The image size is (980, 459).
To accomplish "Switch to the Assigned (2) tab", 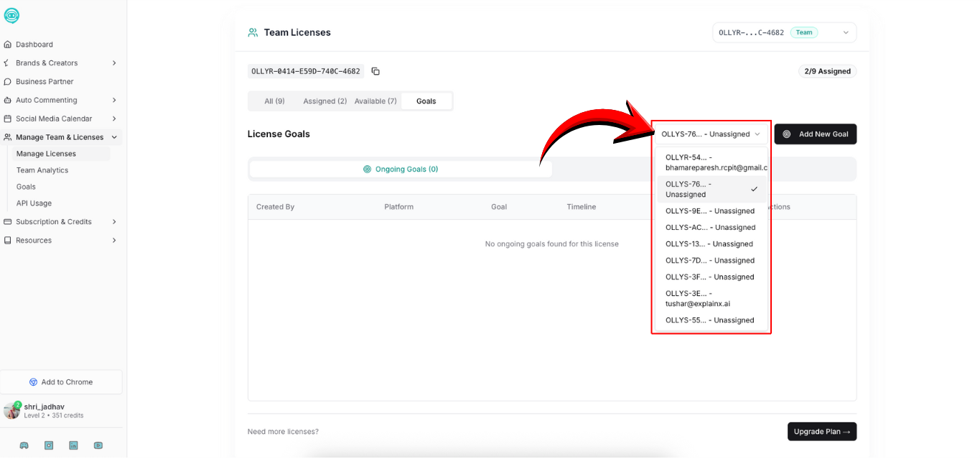I will pyautogui.click(x=325, y=101).
